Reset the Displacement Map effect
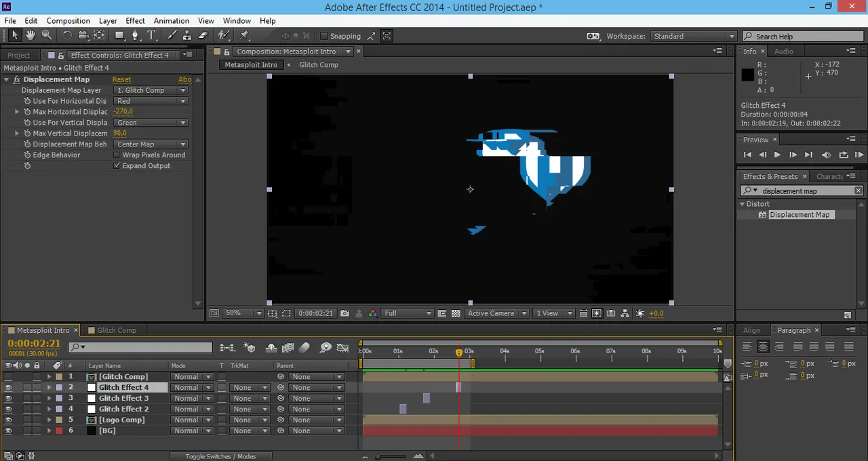 click(122, 79)
